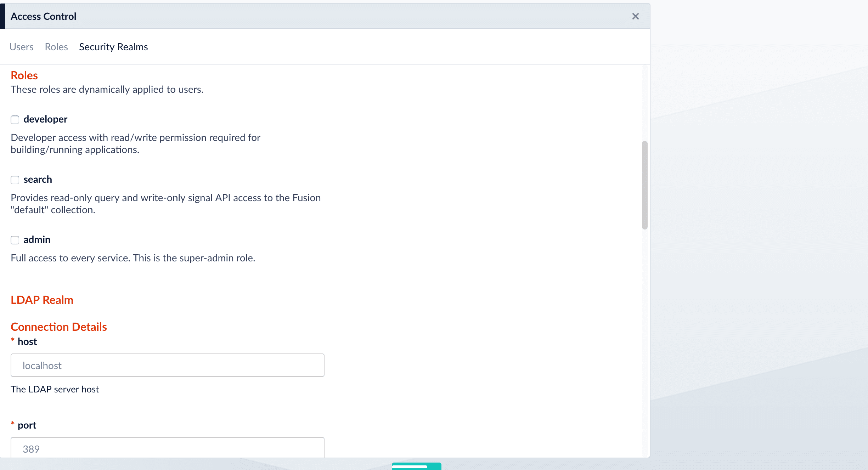
Task: Click 'These roles are dynamically applied' text
Action: click(x=107, y=90)
